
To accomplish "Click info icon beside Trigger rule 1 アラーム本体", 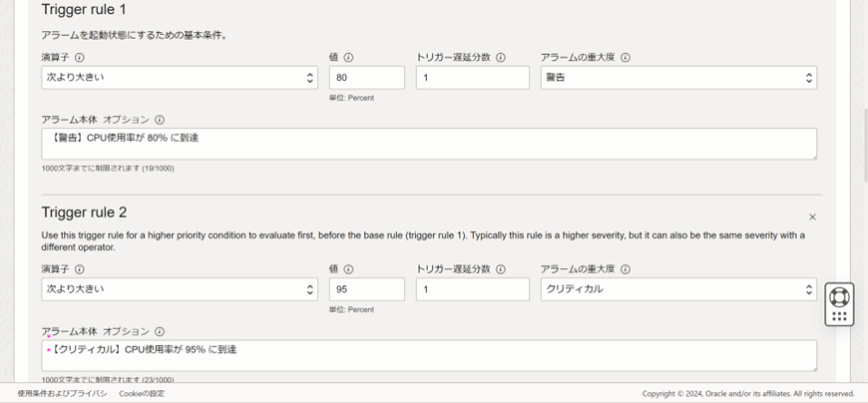I will click(160, 120).
